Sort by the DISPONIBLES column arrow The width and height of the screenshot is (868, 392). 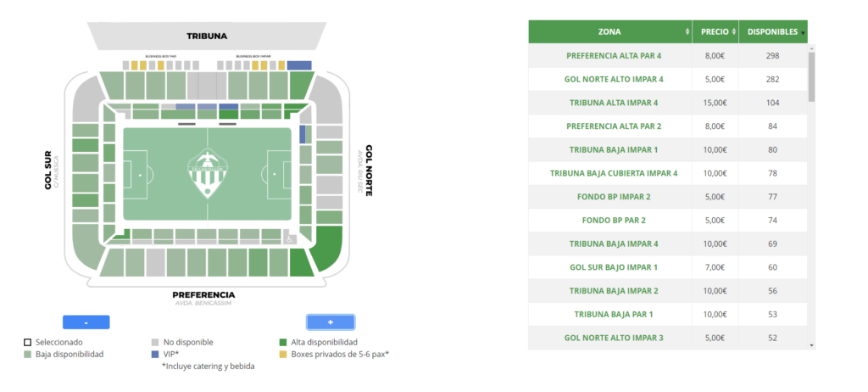[x=802, y=32]
